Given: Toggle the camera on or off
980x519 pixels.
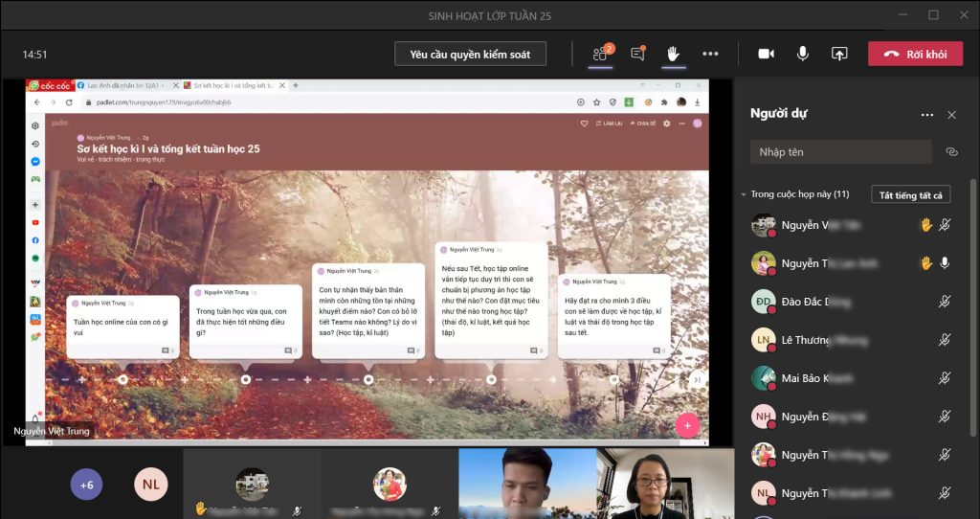Looking at the screenshot, I should (766, 54).
